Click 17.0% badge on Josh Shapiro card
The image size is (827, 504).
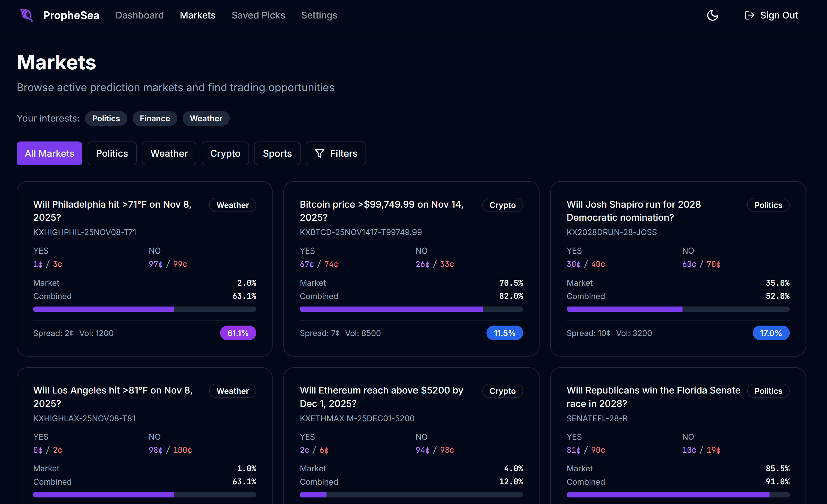pos(771,333)
